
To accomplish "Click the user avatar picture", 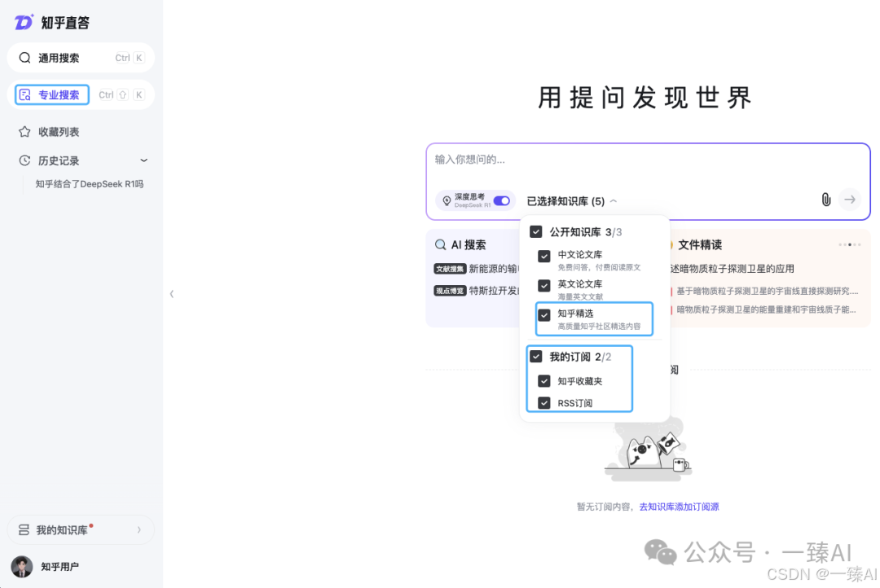I will [22, 567].
